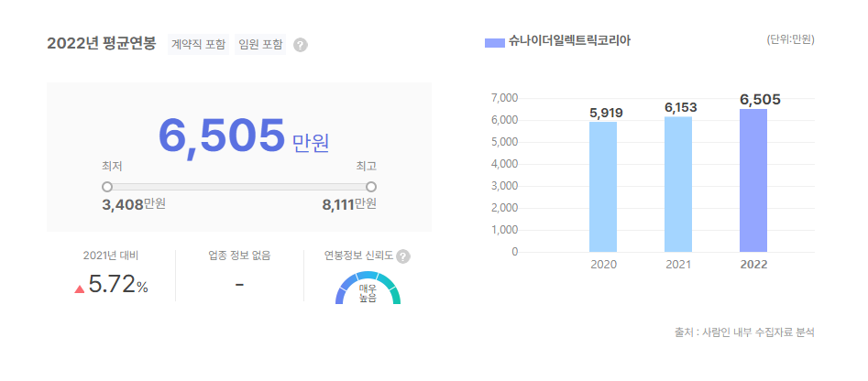Image resolution: width=868 pixels, height=381 pixels.
Task: Click the bold 2022 x-axis label
Action: point(754,265)
